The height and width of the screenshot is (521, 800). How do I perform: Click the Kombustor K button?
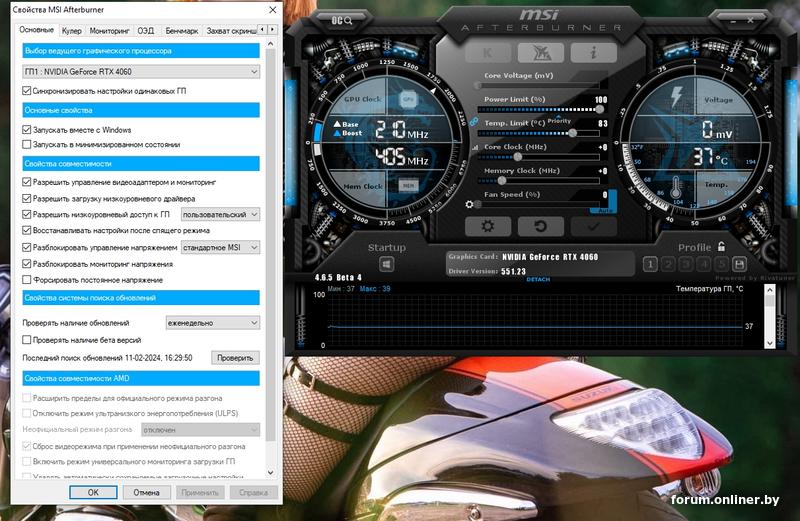488,53
